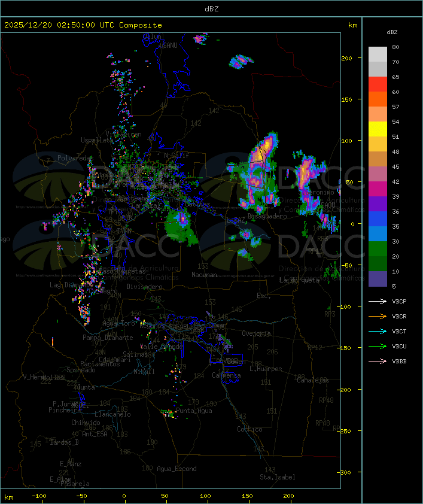Click the VBCP legend label
This screenshot has width=423, height=504.
(x=399, y=302)
